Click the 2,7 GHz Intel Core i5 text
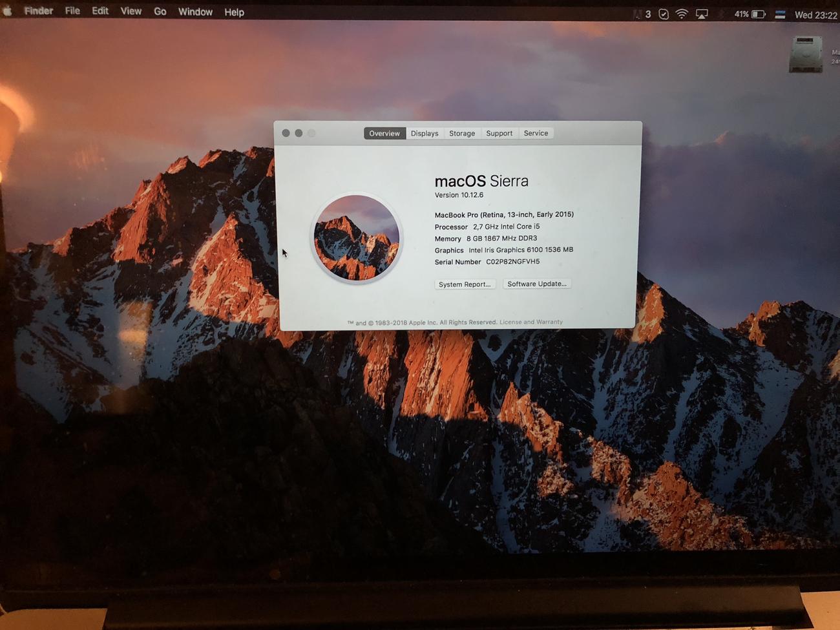This screenshot has height=630, width=840. (x=506, y=227)
